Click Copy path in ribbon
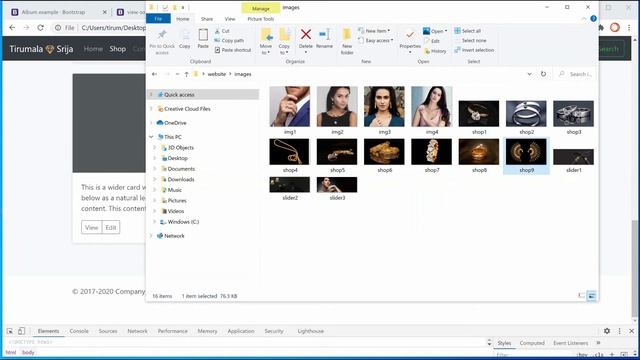 229,40
